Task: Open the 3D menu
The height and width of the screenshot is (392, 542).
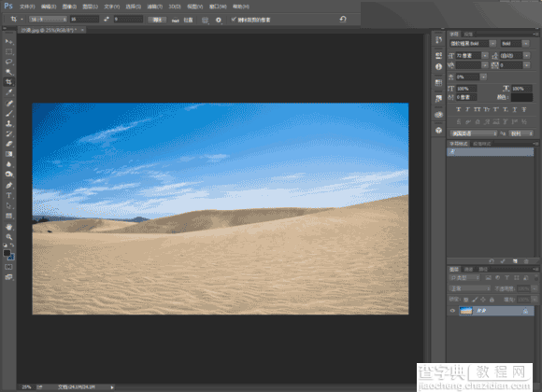Action: [x=175, y=7]
